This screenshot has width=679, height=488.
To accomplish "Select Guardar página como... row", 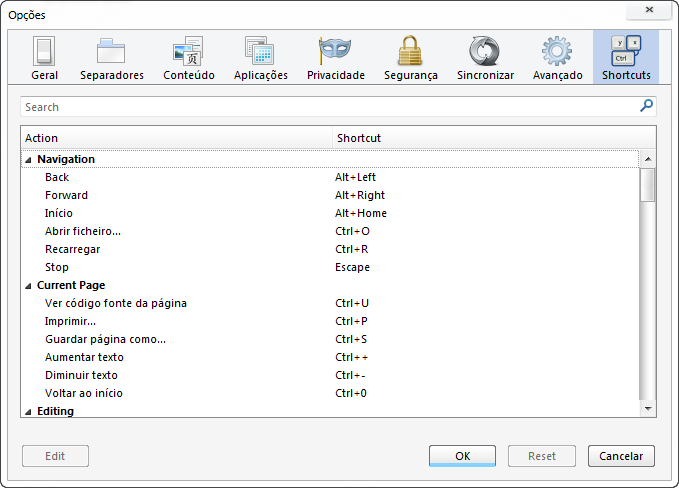I will click(330, 339).
